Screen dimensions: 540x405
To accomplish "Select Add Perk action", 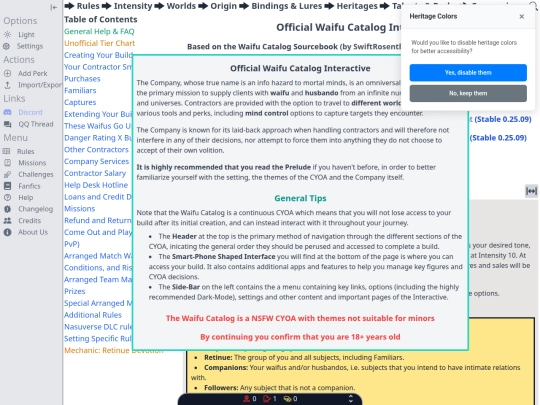I will [33, 73].
